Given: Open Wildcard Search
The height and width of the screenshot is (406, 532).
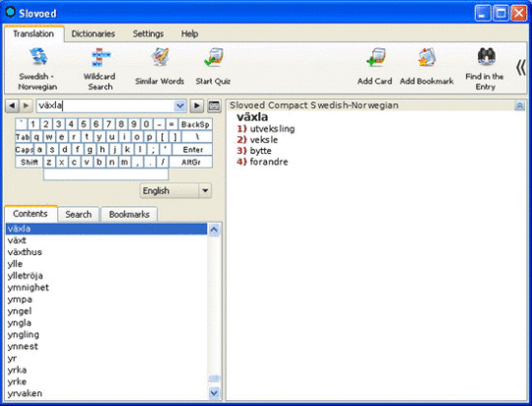Looking at the screenshot, I should [x=100, y=69].
